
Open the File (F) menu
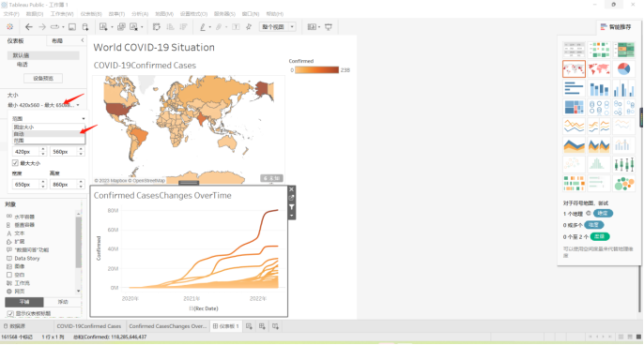pyautogui.click(x=11, y=14)
